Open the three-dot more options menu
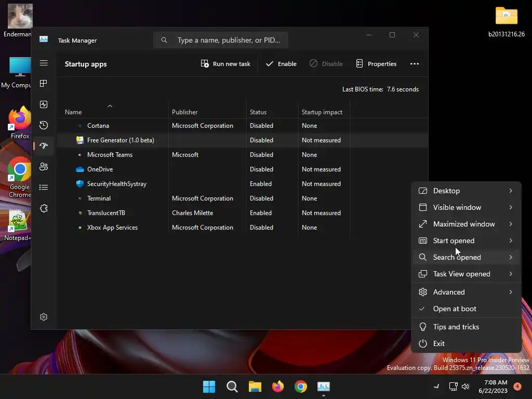 tap(414, 64)
